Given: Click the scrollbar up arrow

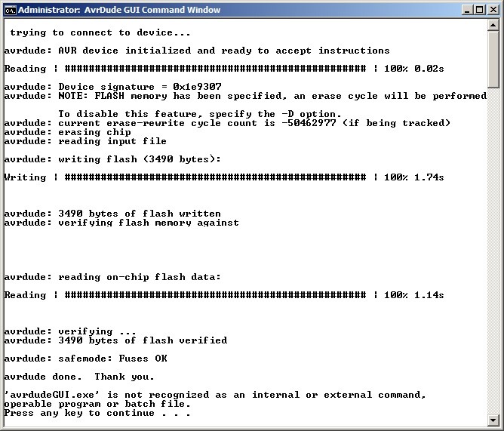Looking at the screenshot, I should (493, 26).
